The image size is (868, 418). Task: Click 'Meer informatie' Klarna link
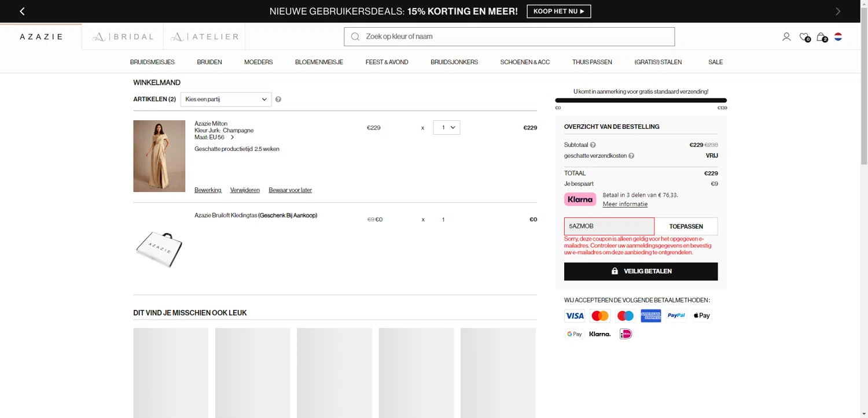tap(625, 204)
